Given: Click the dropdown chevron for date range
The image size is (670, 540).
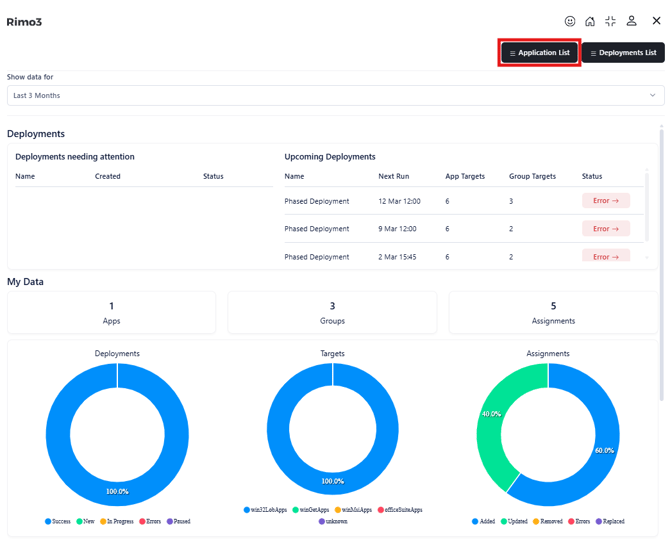Looking at the screenshot, I should click(x=653, y=96).
